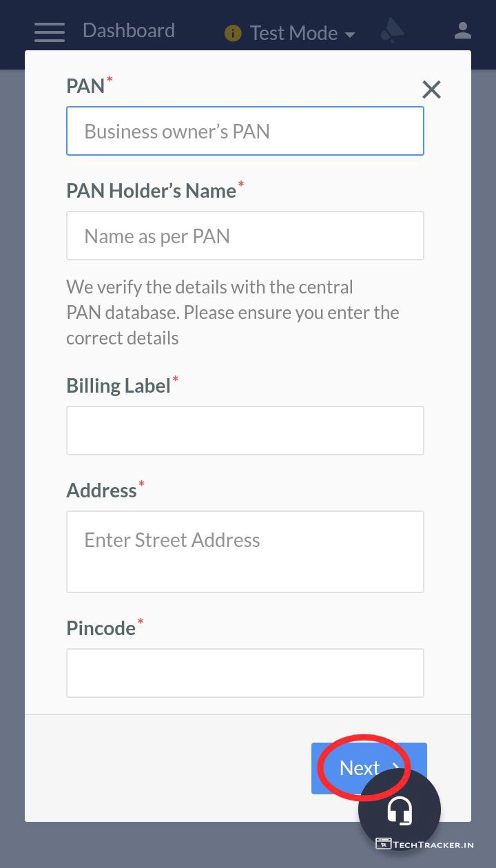The width and height of the screenshot is (496, 868).
Task: Close the PAN details dialog
Action: tap(431, 90)
